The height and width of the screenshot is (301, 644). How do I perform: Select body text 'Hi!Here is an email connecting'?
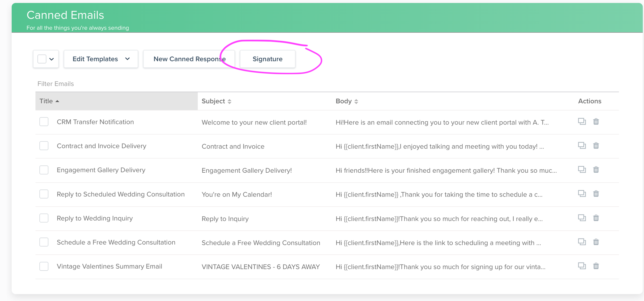(442, 122)
